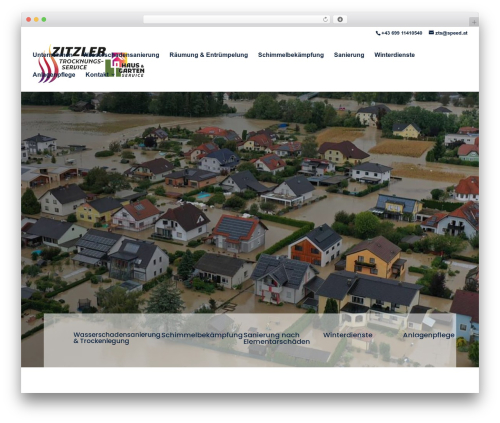Click the round download icon beside address bar
Screen dimensions: 500x423
[340, 20]
